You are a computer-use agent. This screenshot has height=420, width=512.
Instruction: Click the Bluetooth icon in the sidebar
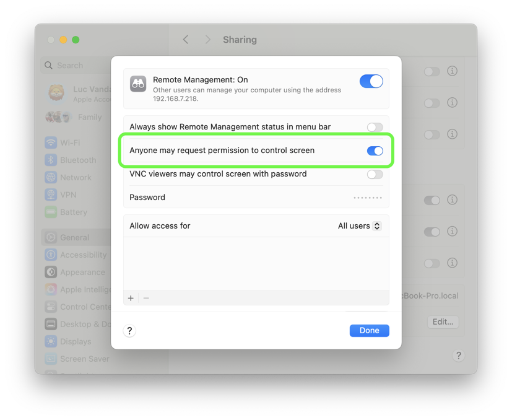click(x=51, y=160)
